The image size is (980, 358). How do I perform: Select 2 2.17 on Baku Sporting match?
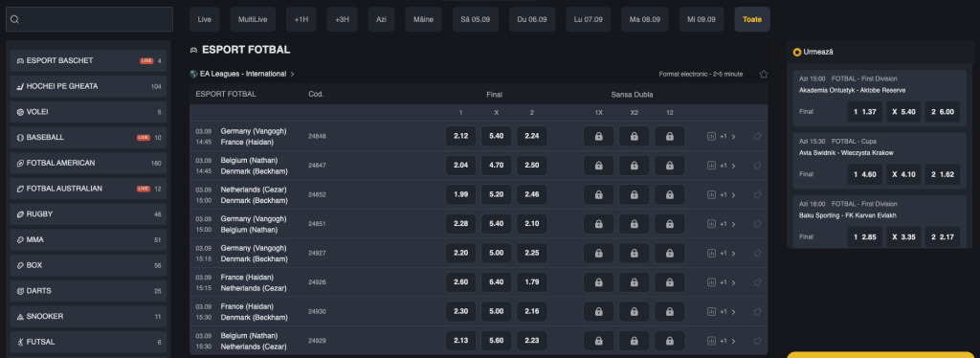pos(943,236)
